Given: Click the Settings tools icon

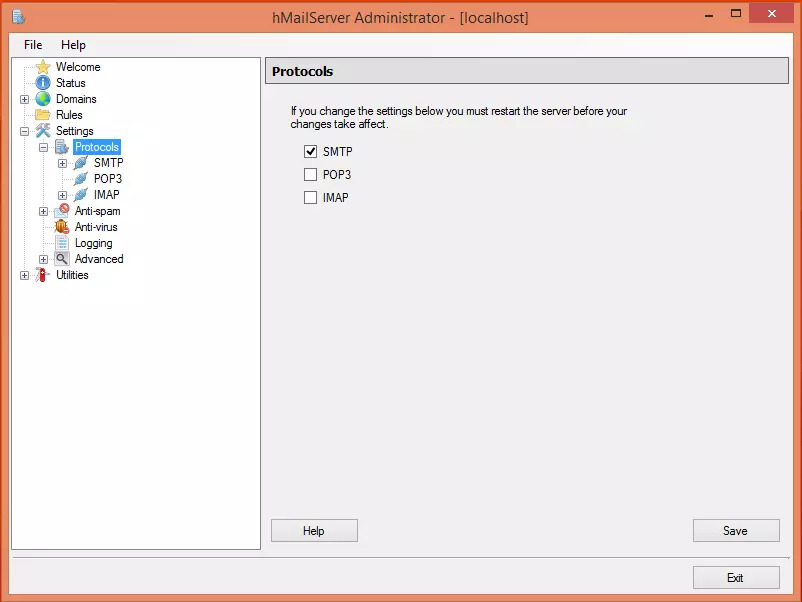Looking at the screenshot, I should [x=43, y=131].
